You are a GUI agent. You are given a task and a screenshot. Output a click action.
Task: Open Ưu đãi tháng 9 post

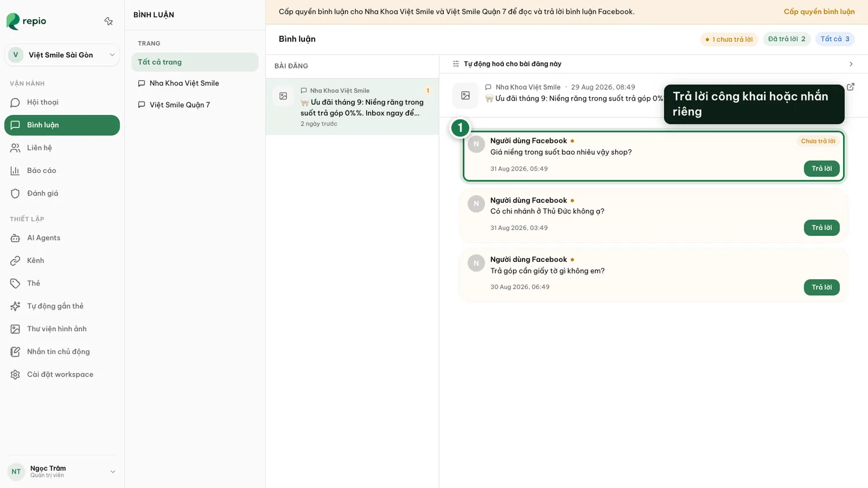352,107
